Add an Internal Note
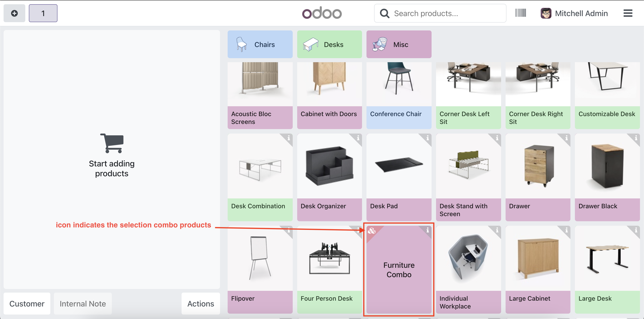This screenshot has height=319, width=644. point(83,304)
